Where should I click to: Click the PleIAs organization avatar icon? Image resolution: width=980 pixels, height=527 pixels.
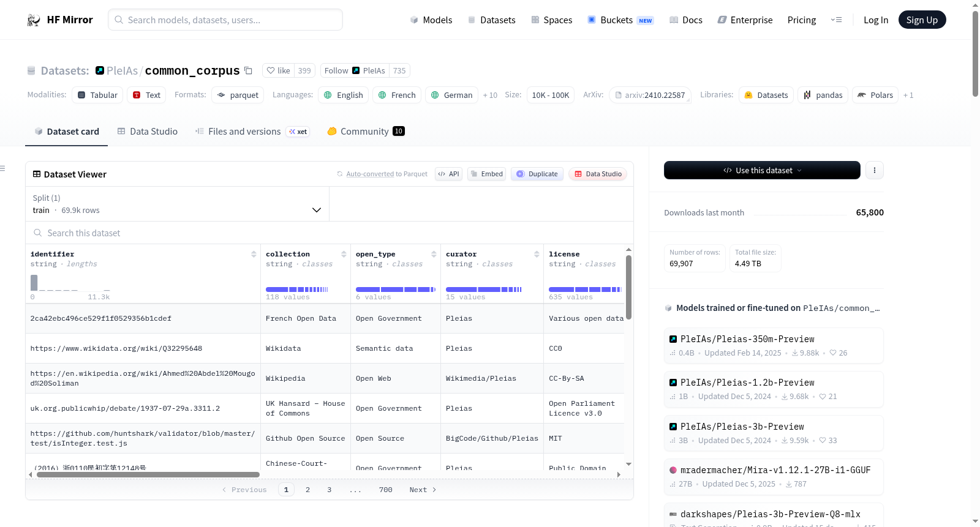[x=100, y=70]
